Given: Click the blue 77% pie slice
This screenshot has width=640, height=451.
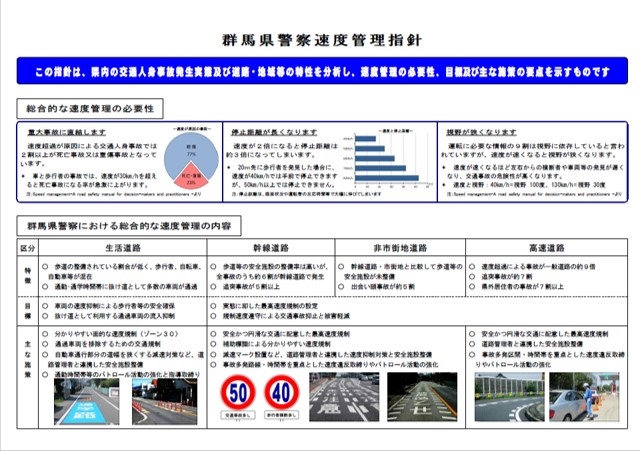Looking at the screenshot, I should tap(191, 148).
